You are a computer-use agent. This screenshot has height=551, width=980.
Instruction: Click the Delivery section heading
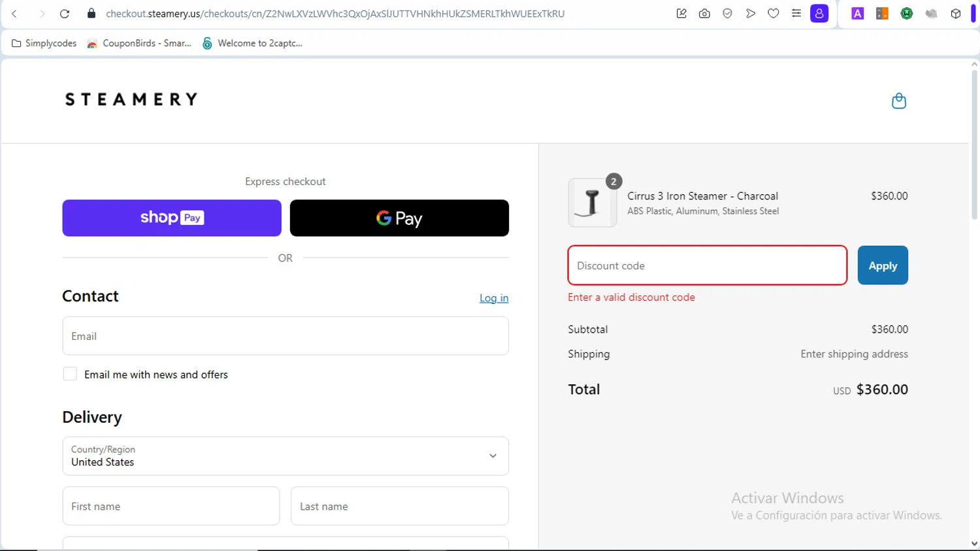point(92,417)
